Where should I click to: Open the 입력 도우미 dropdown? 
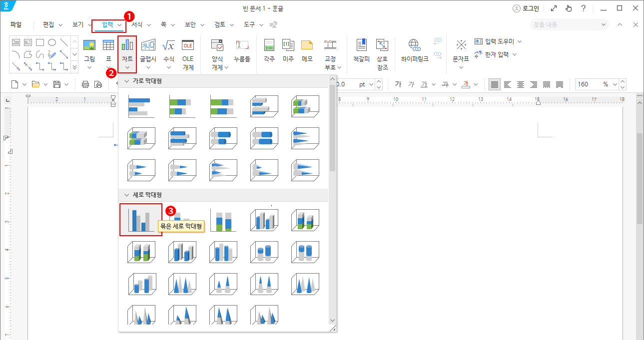tap(520, 41)
